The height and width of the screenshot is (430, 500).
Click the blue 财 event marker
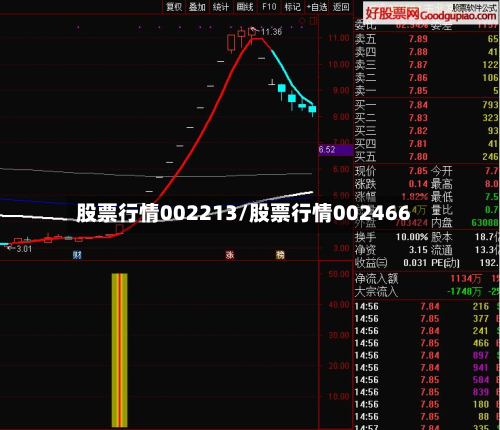(77, 255)
